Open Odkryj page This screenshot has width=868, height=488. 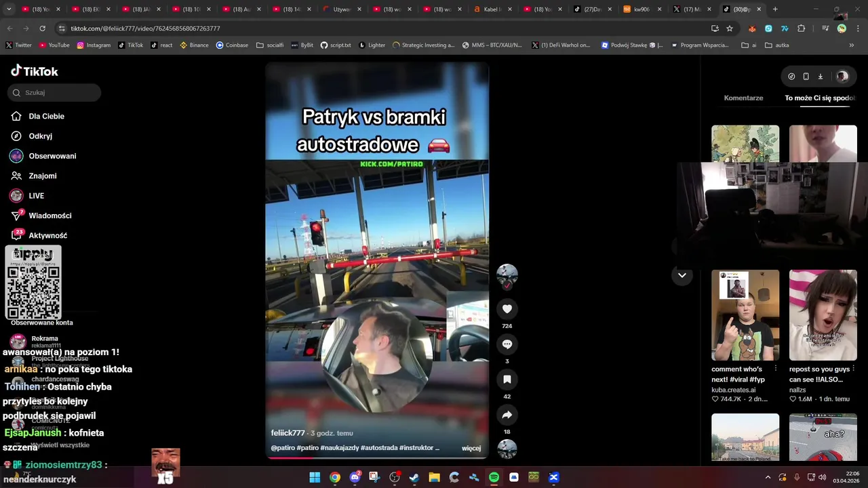(40, 136)
